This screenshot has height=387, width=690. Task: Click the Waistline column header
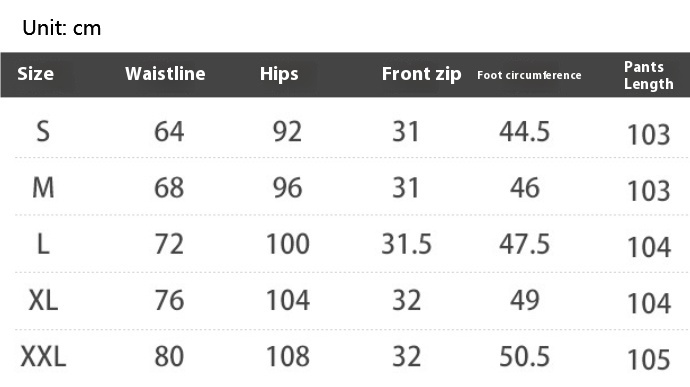165,74
